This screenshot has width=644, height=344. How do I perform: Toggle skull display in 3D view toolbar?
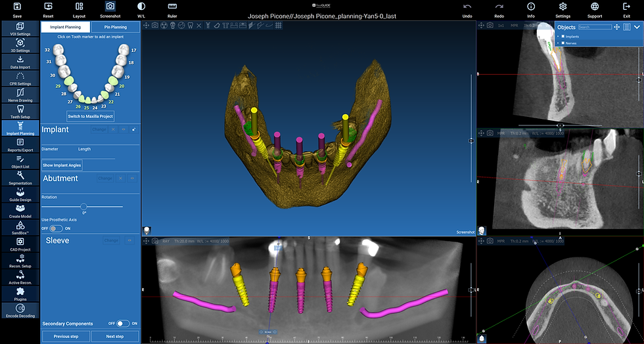(172, 26)
